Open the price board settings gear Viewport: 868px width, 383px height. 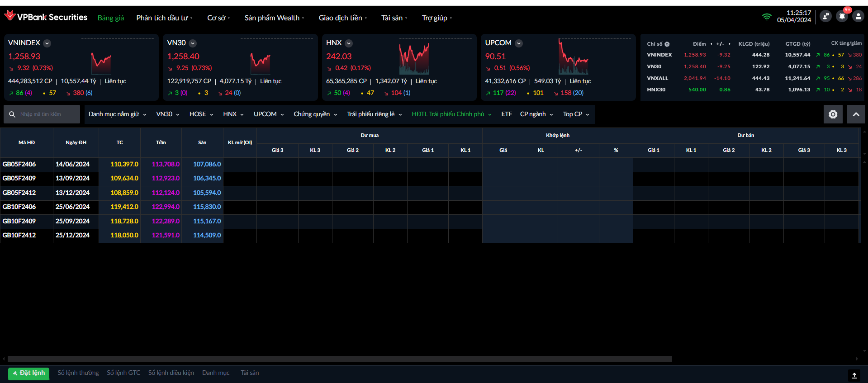[833, 114]
